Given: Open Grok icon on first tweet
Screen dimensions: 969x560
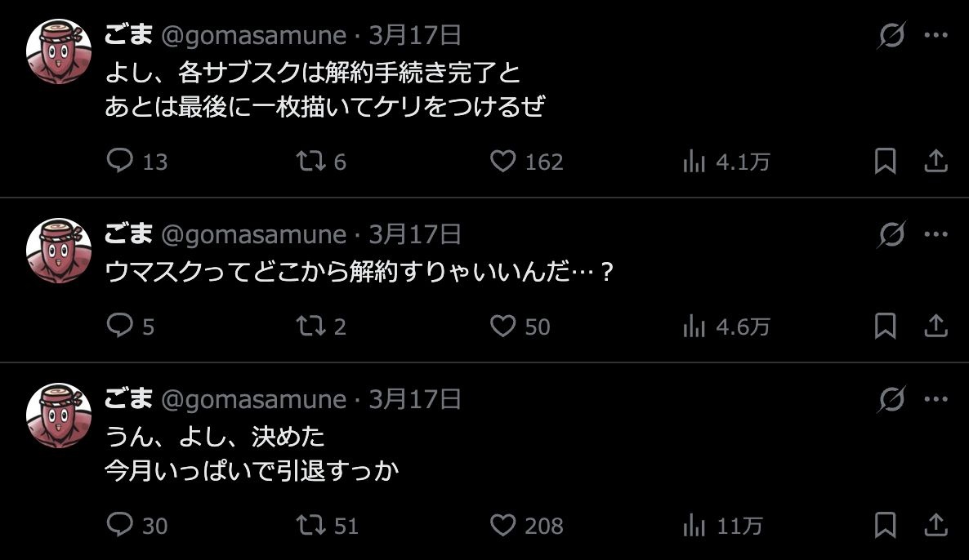Looking at the screenshot, I should (891, 35).
